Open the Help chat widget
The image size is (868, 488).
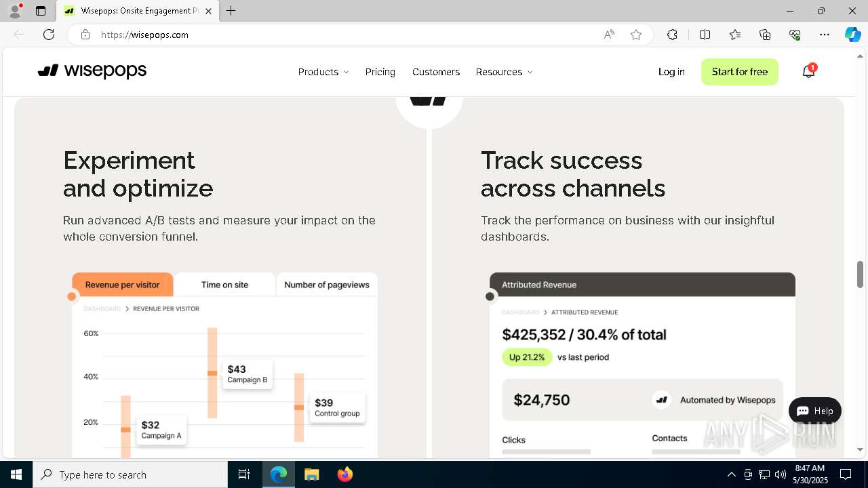(x=814, y=411)
